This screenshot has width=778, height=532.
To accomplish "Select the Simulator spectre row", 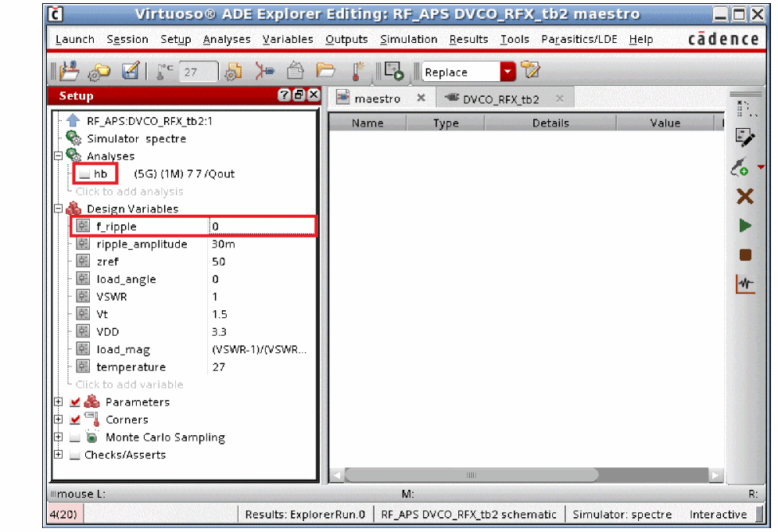I will pos(137,139).
